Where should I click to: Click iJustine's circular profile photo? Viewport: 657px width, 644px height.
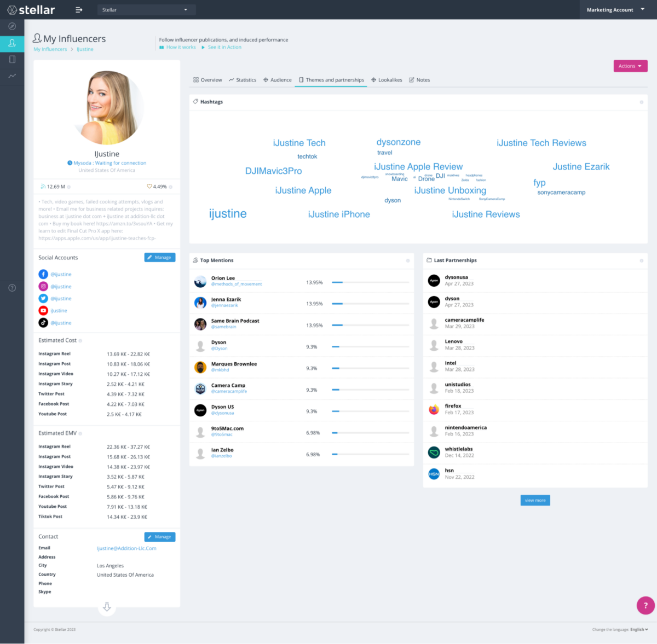point(107,107)
